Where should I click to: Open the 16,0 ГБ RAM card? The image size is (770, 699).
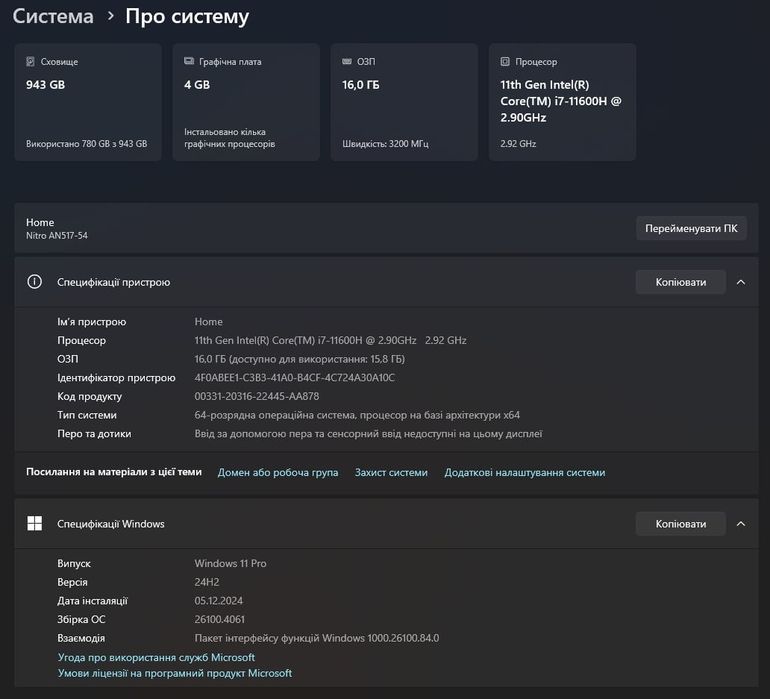(x=404, y=102)
